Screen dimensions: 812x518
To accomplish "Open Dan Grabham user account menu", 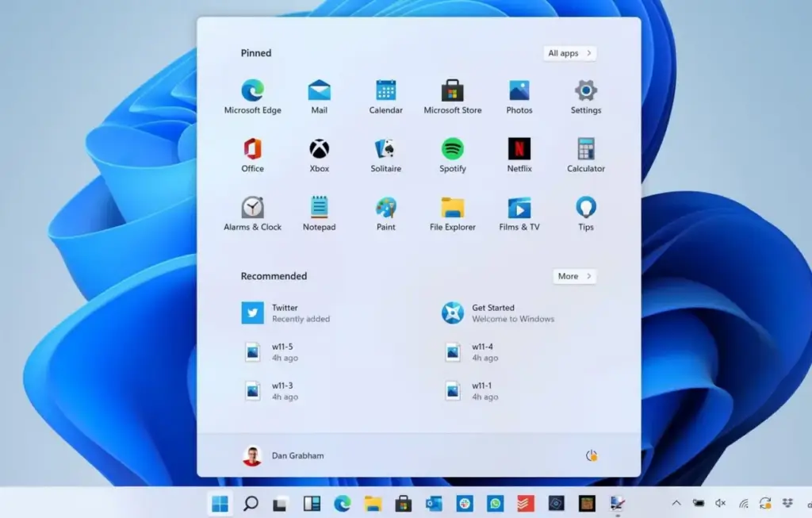I will [283, 455].
